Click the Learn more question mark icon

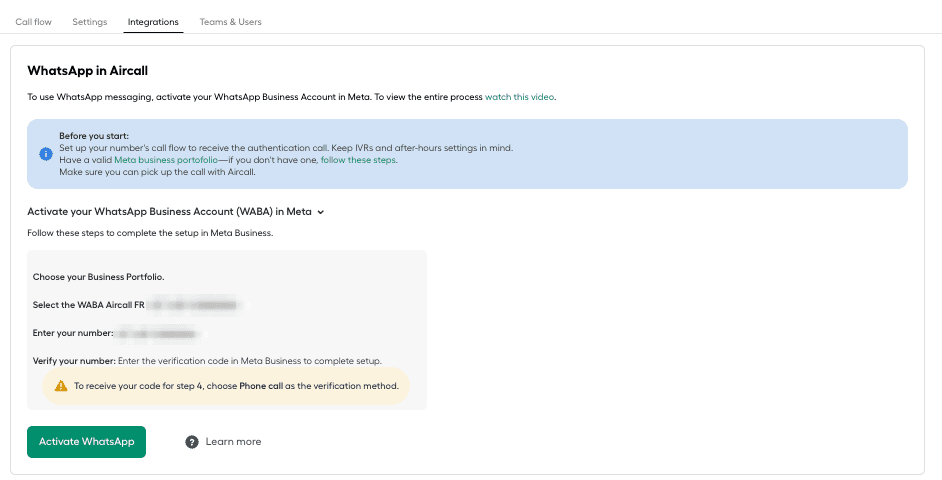pos(192,442)
